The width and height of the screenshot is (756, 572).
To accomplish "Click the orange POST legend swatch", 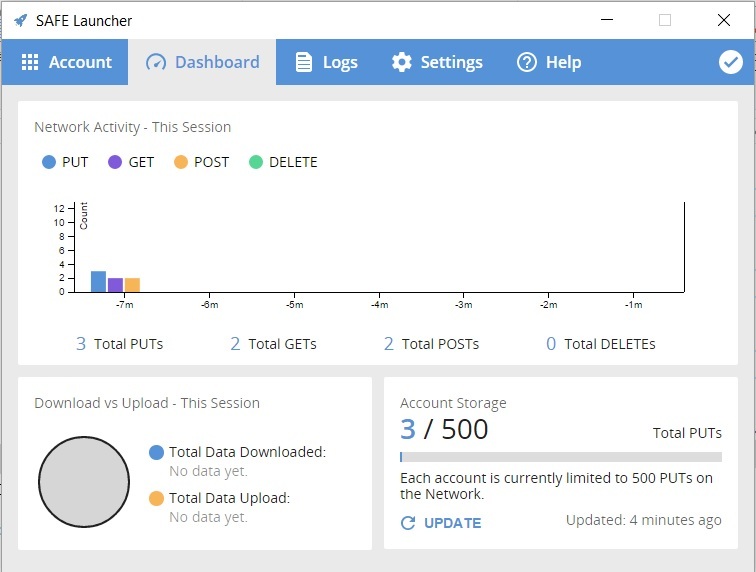I will [181, 162].
